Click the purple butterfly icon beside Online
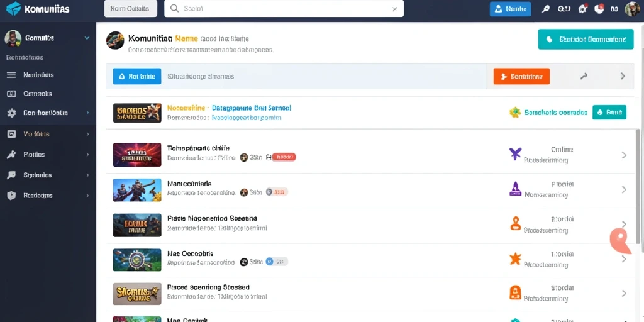The height and width of the screenshot is (322, 644). (516, 154)
